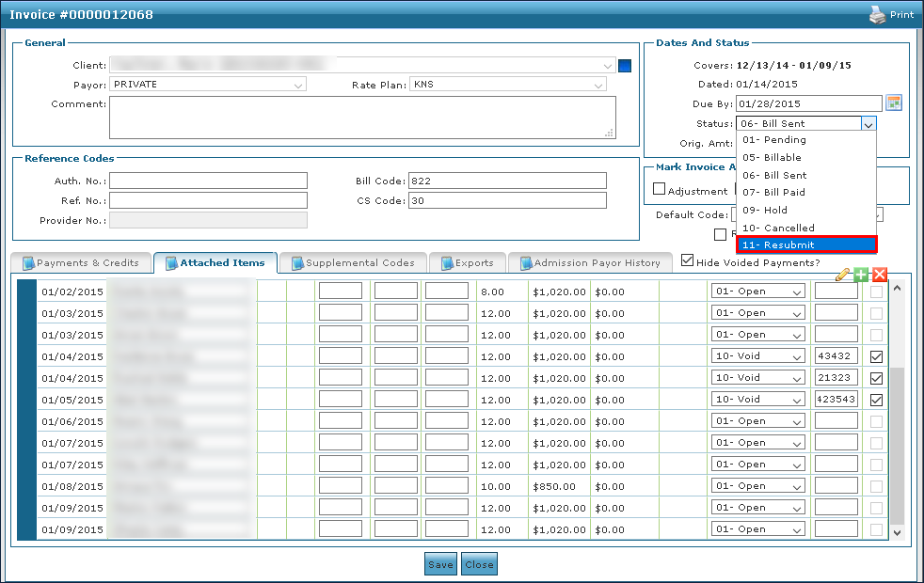Toggle Hide Voided Payments checkbox
This screenshot has height=583, width=924.
coord(688,261)
